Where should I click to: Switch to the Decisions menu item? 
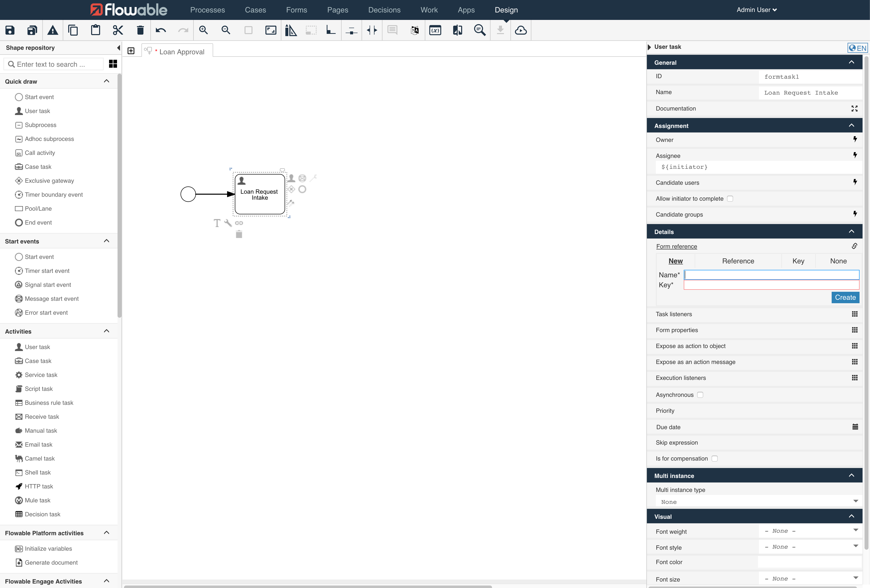pyautogui.click(x=384, y=10)
